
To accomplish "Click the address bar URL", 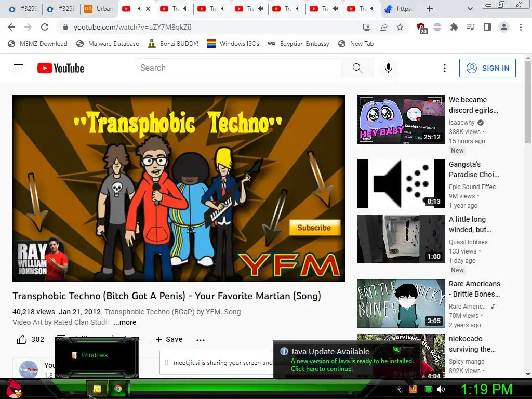I will pos(132,27).
